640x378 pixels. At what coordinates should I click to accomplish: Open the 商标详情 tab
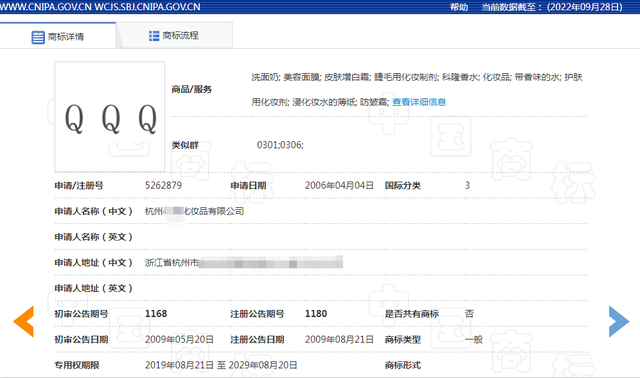point(58,36)
